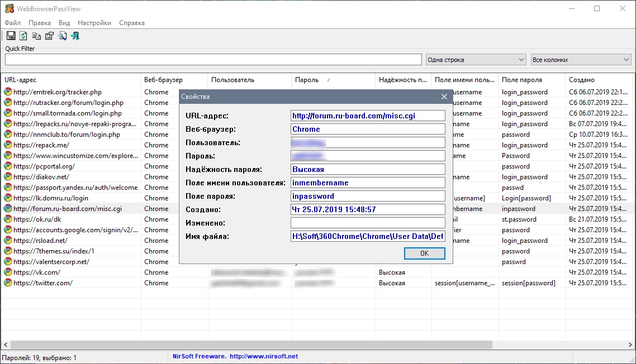Click the Copy selected items icon
Viewport: 636px width, 364px height.
[36, 36]
